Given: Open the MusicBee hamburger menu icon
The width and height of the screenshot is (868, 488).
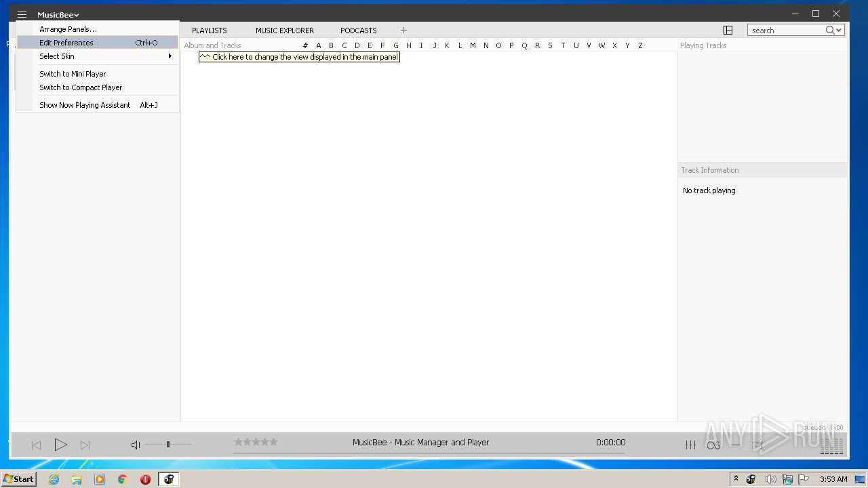Looking at the screenshot, I should (22, 14).
